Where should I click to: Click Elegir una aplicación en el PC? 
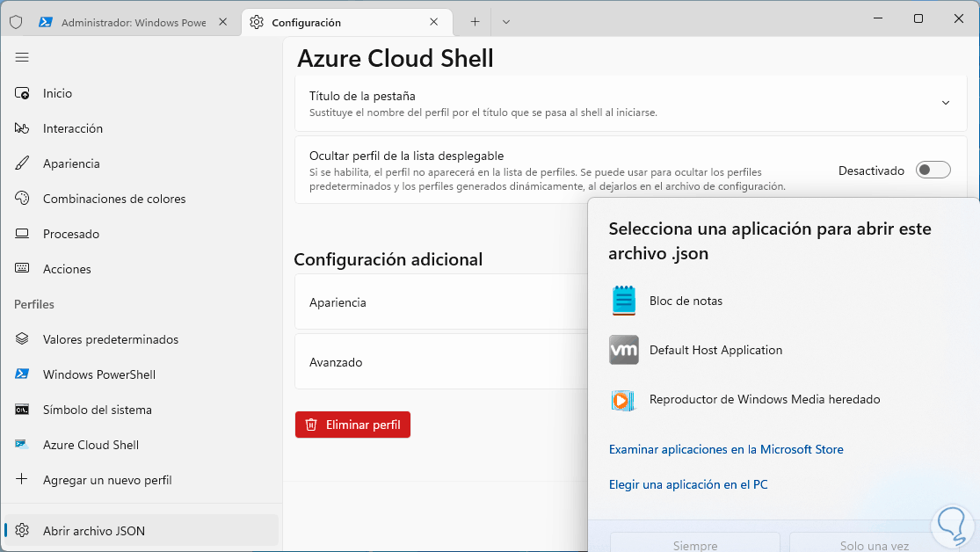[x=688, y=484]
